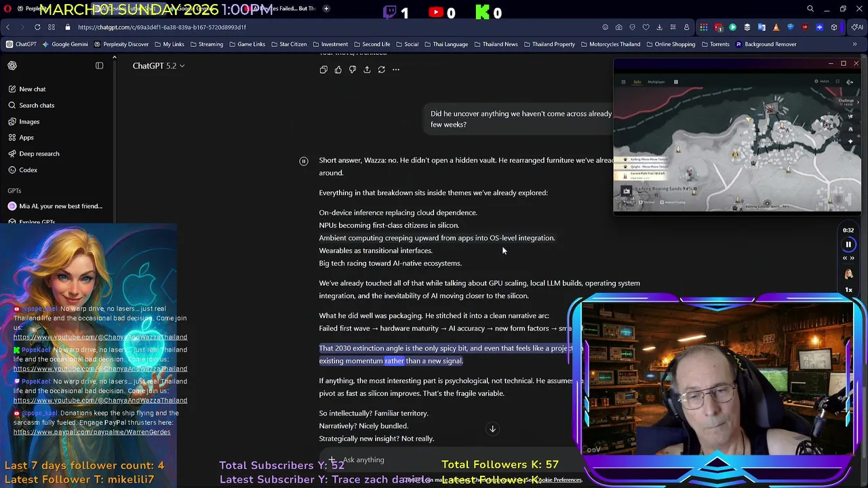Open Opera easy setup sliders
868x488 pixels.
pyautogui.click(x=673, y=27)
